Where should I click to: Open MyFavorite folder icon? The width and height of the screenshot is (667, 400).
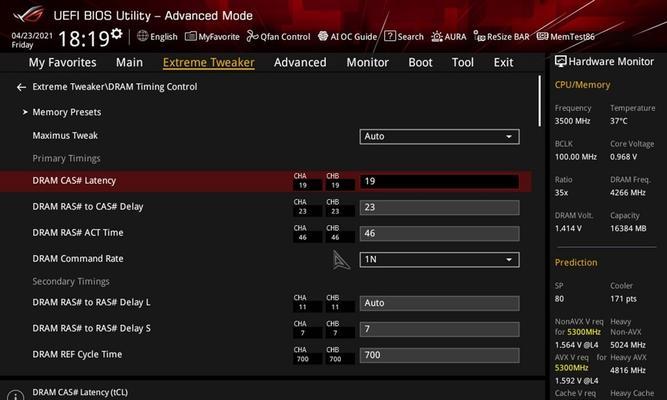191,36
